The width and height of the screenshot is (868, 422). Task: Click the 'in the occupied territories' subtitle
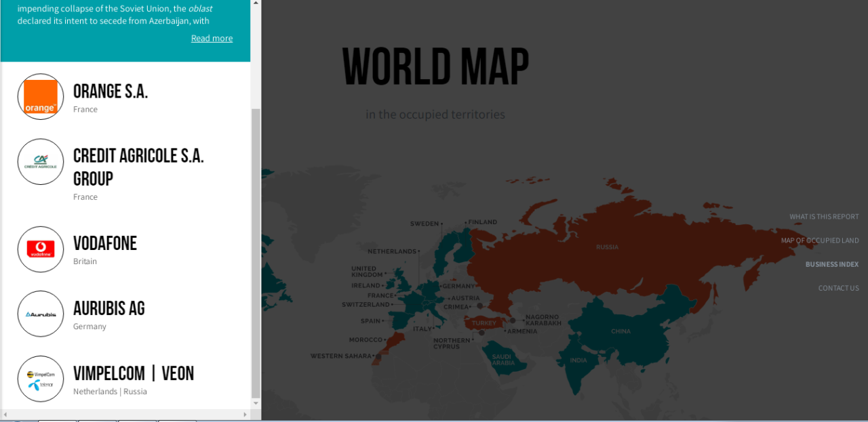pyautogui.click(x=435, y=114)
